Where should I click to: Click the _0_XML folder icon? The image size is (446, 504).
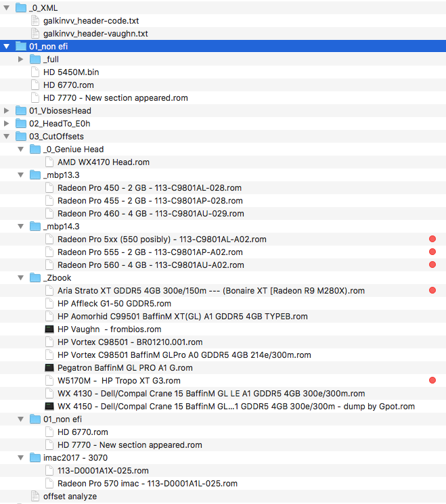point(21,7)
